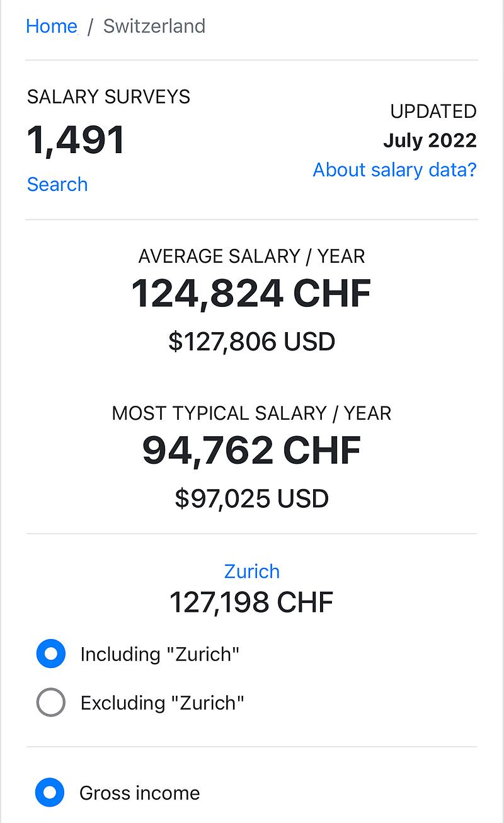This screenshot has height=823, width=504.
Task: Choose the Excluding "Zurich" radio option
Action: click(51, 702)
